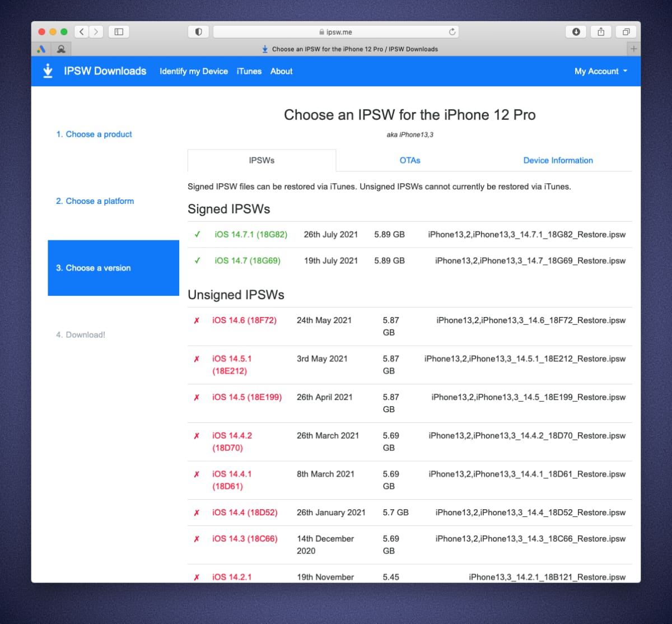The image size is (672, 624).
Task: Select unsigned iOS 14.6 (18F72)
Action: pyautogui.click(x=244, y=320)
